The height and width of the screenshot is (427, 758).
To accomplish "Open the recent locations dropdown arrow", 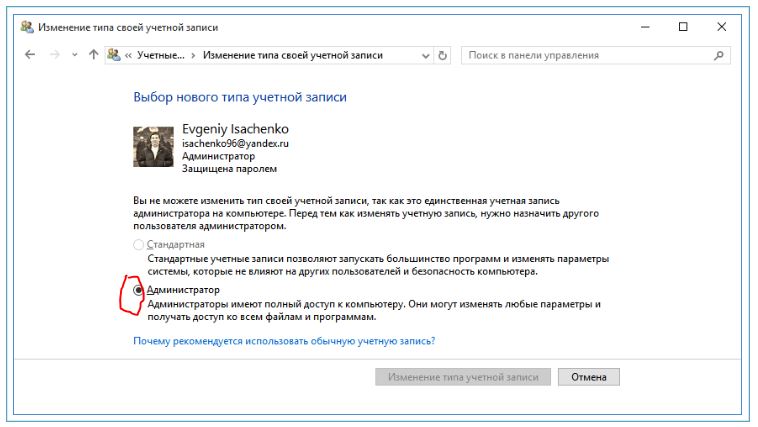I will 74,56.
